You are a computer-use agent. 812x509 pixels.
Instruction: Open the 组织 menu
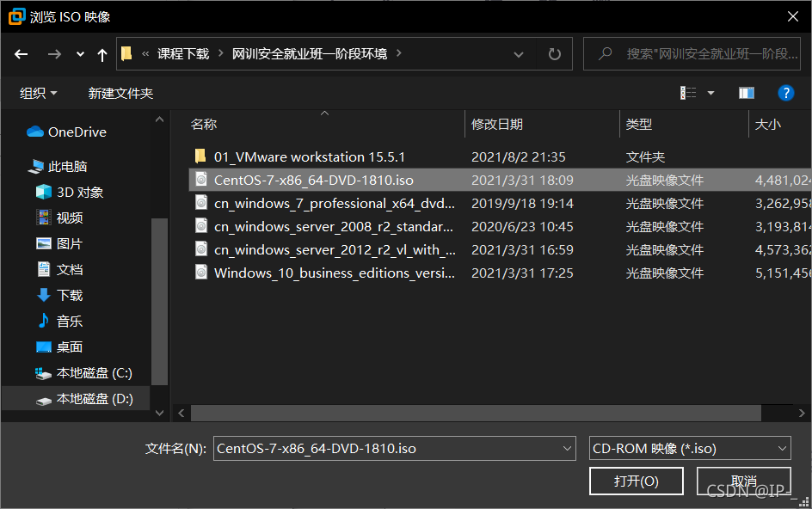pos(39,93)
